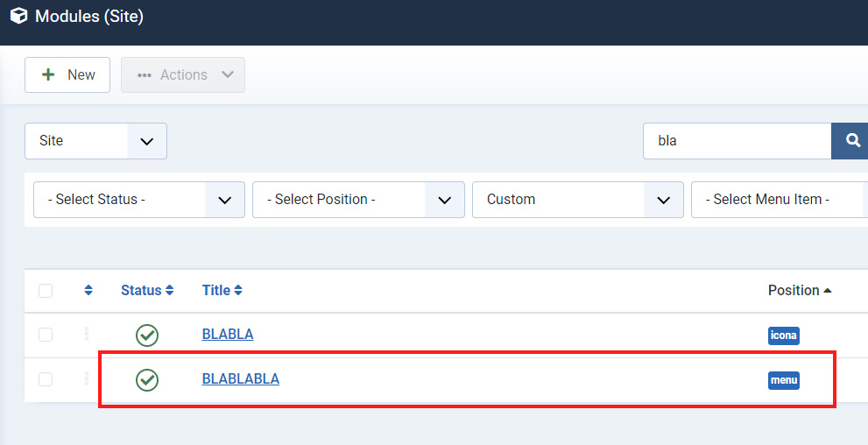
Task: Open the Site client dropdown
Action: tap(95, 141)
